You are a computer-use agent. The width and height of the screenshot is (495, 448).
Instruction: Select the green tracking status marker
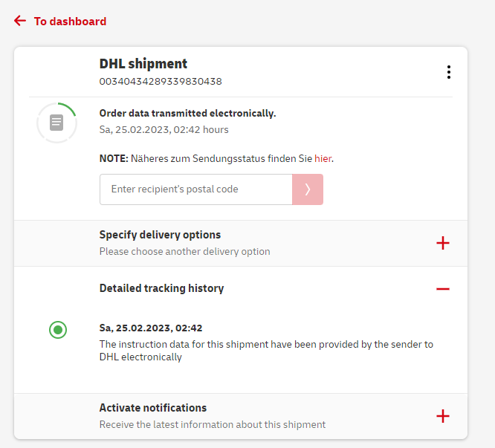[x=58, y=329]
